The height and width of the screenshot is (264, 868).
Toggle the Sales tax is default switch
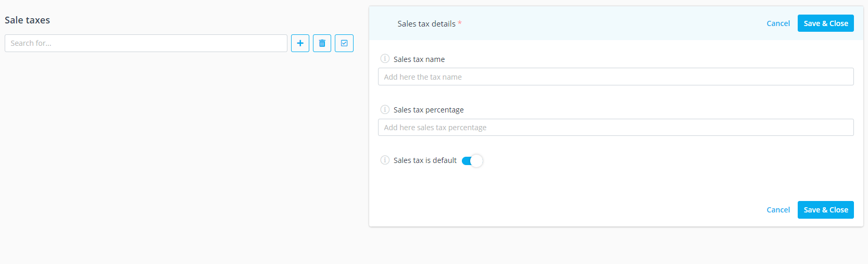tap(472, 161)
